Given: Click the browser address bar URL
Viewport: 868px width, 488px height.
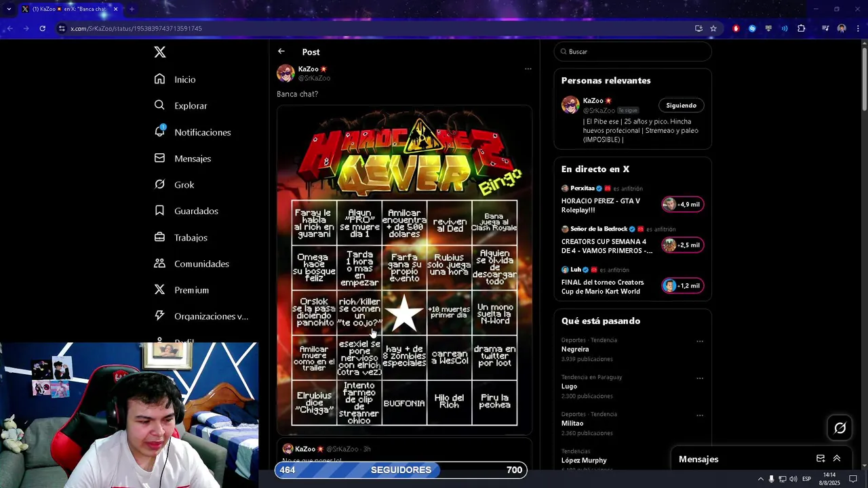Looking at the screenshot, I should coord(136,28).
